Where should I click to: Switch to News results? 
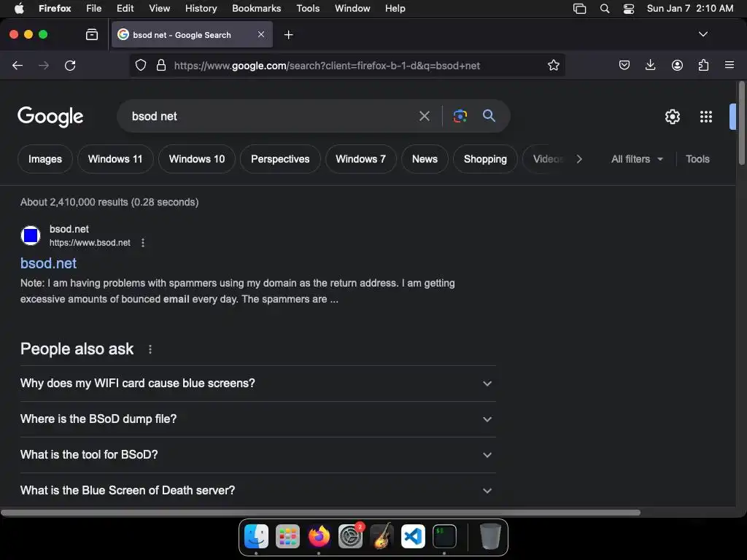point(425,159)
